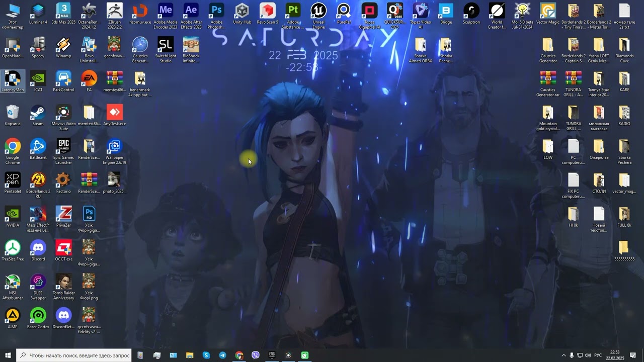Select the Epic Games Launcher icon

click(63, 151)
